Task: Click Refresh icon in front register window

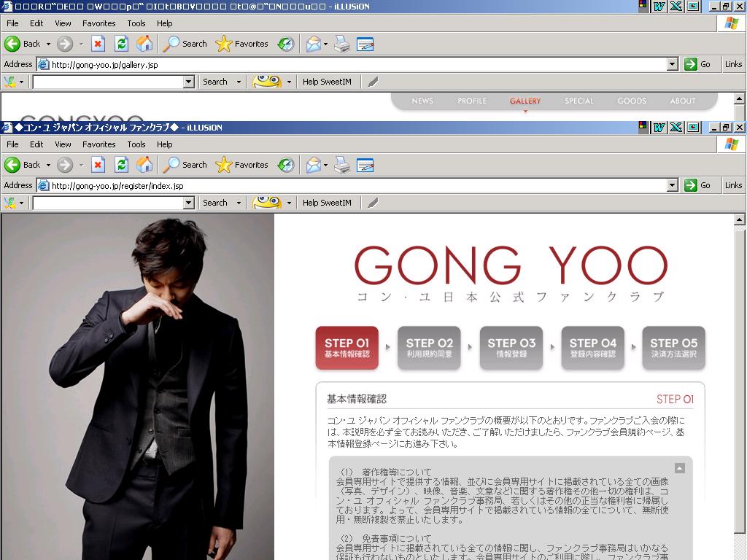Action: click(x=122, y=165)
